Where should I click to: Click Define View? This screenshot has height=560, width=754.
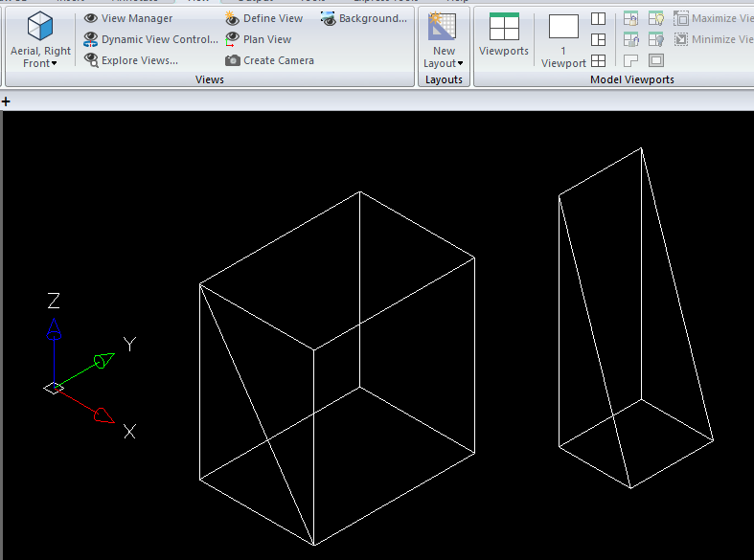click(264, 18)
